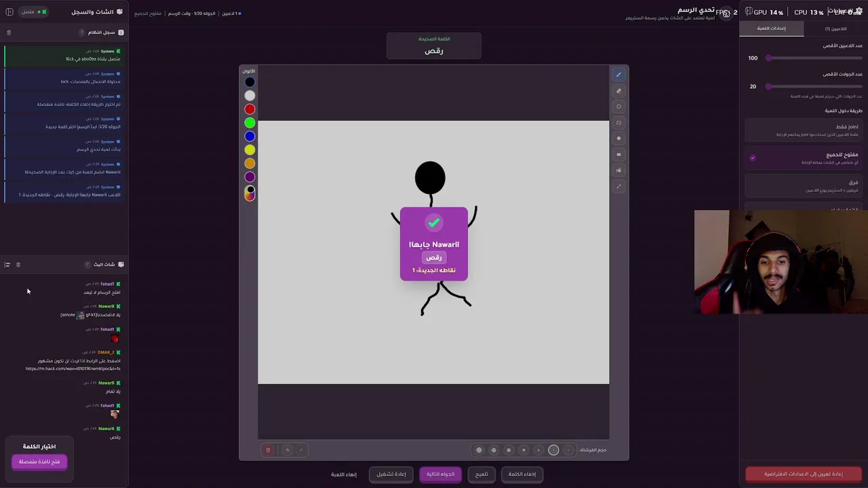This screenshot has height=488, width=868.
Task: Pick red from the color palette
Action: (x=250, y=109)
